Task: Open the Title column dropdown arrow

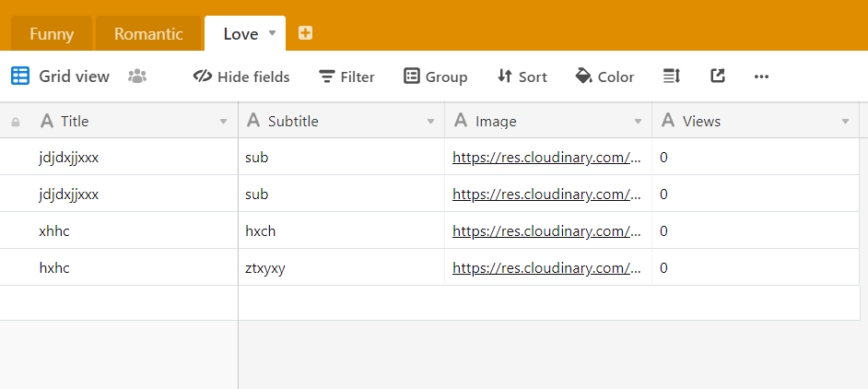Action: pos(223,122)
